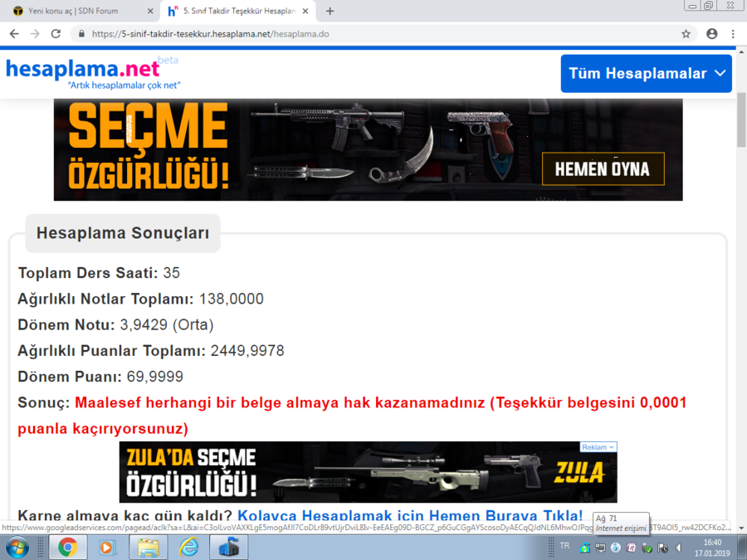This screenshot has width=747, height=560.
Task: Open the ZULA'DA SEÇME ÖZGÜRLÜĞÜ banner ad
Action: click(x=368, y=472)
